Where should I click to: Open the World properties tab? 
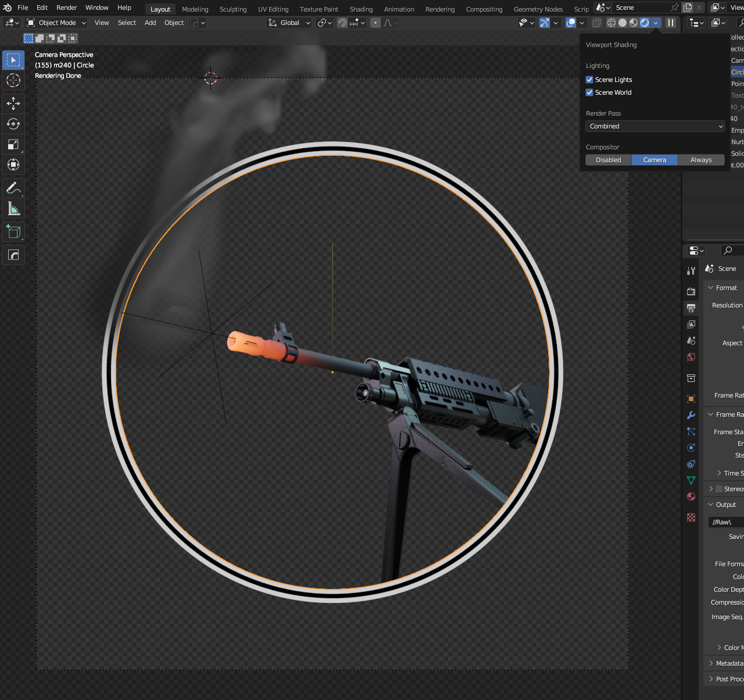click(691, 357)
